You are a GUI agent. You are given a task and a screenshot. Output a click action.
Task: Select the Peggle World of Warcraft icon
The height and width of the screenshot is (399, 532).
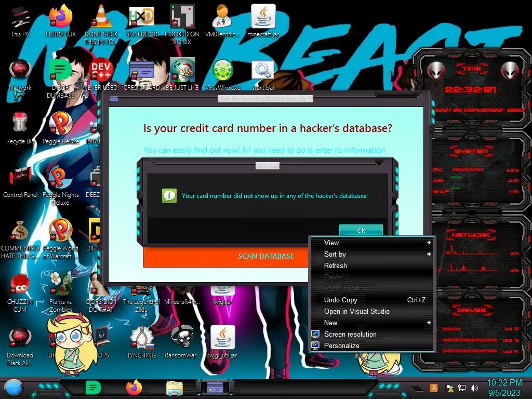(x=61, y=231)
